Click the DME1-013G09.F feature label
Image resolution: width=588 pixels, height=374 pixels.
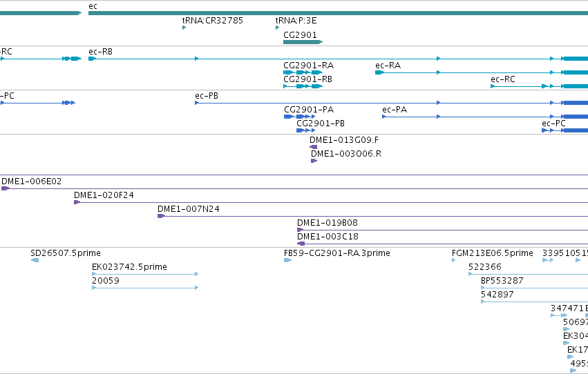tap(344, 140)
